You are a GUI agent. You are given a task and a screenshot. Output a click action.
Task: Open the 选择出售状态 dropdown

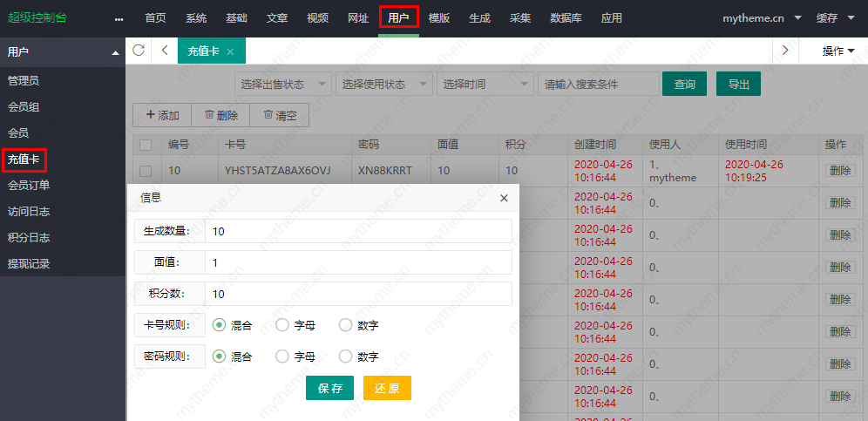282,84
